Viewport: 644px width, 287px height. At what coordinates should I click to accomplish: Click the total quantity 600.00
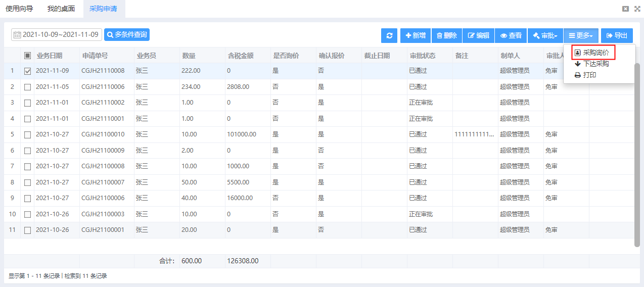click(x=192, y=261)
